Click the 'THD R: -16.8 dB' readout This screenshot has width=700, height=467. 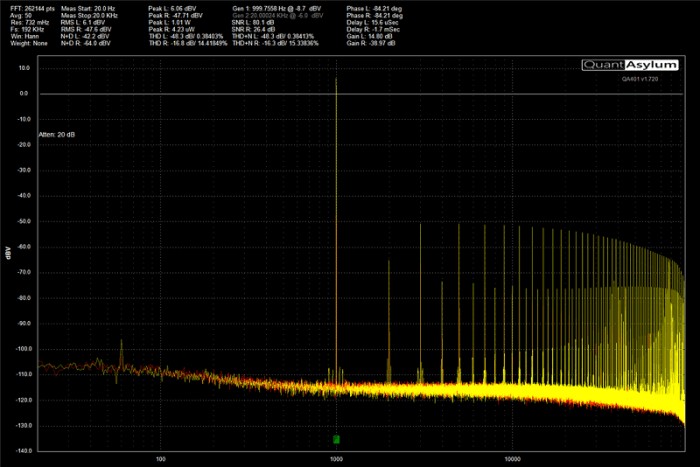click(188, 43)
